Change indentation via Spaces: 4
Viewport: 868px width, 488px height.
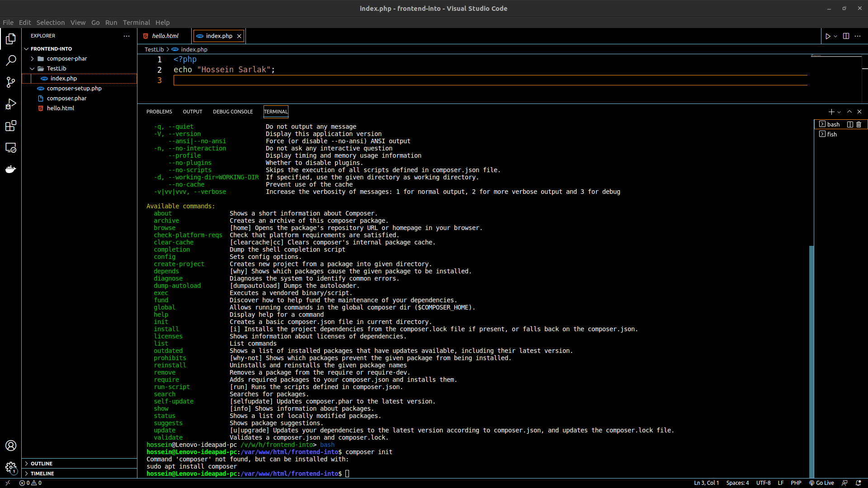(737, 483)
